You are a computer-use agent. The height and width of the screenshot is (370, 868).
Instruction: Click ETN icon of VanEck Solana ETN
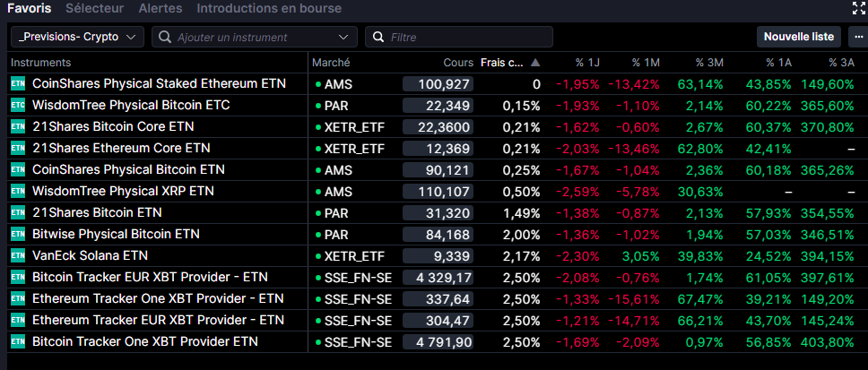18,255
